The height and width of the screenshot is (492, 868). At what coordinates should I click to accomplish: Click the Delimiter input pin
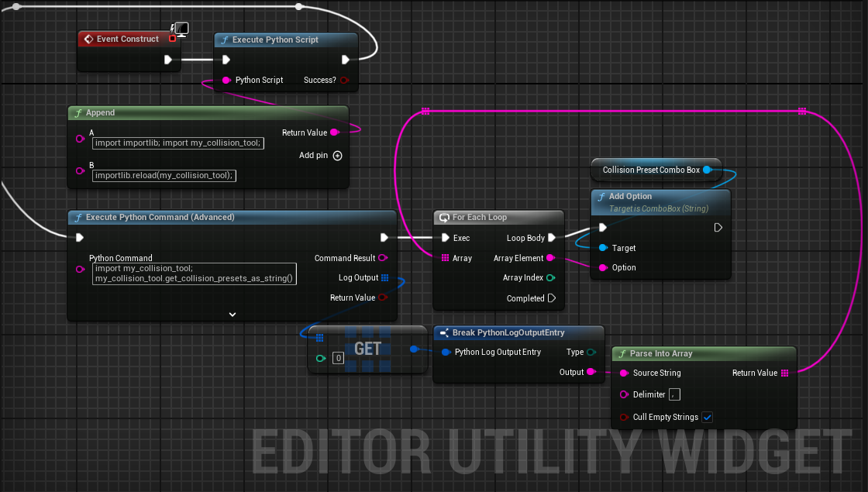point(624,394)
